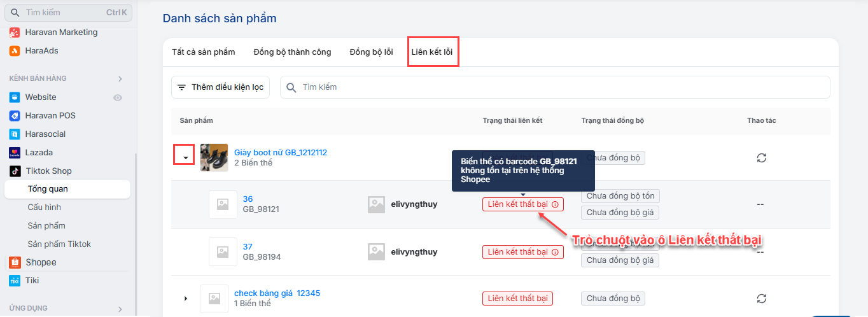Select Cấu hình submenu item
The width and height of the screenshot is (868, 317).
(44, 208)
